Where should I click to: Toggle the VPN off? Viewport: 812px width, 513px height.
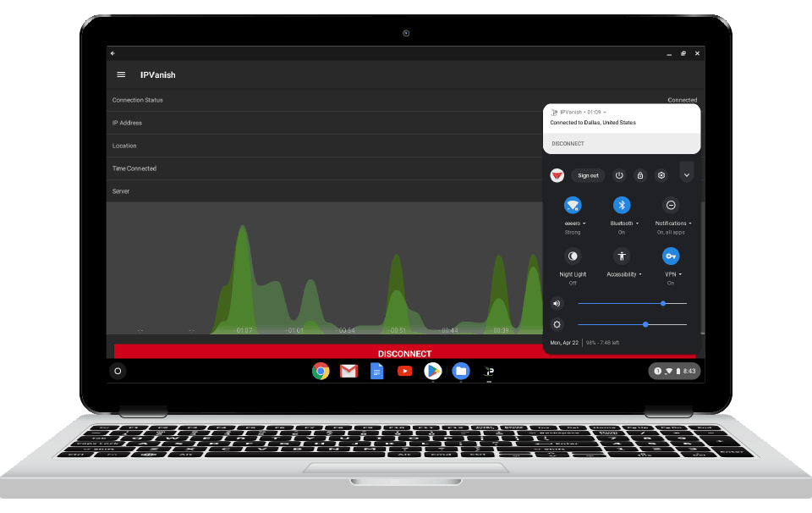671,256
